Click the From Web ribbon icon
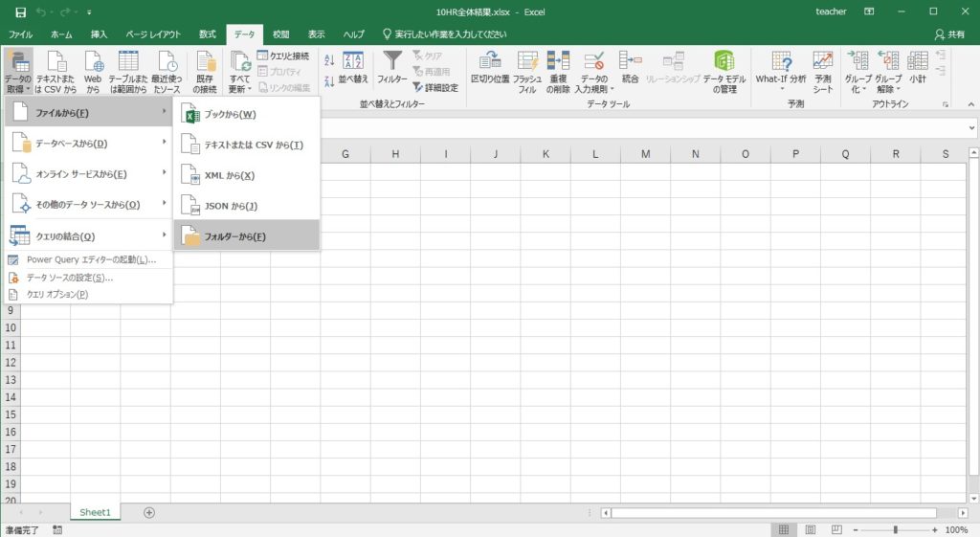 point(93,73)
